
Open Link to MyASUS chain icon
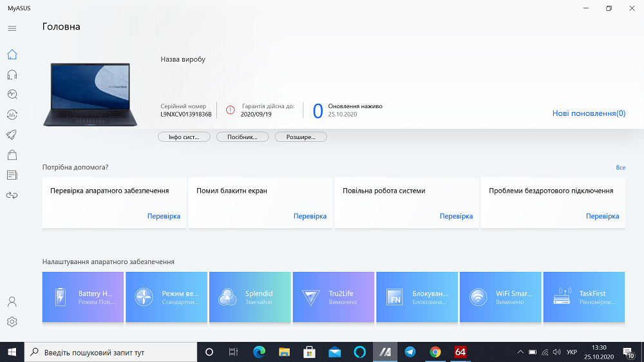point(12,195)
